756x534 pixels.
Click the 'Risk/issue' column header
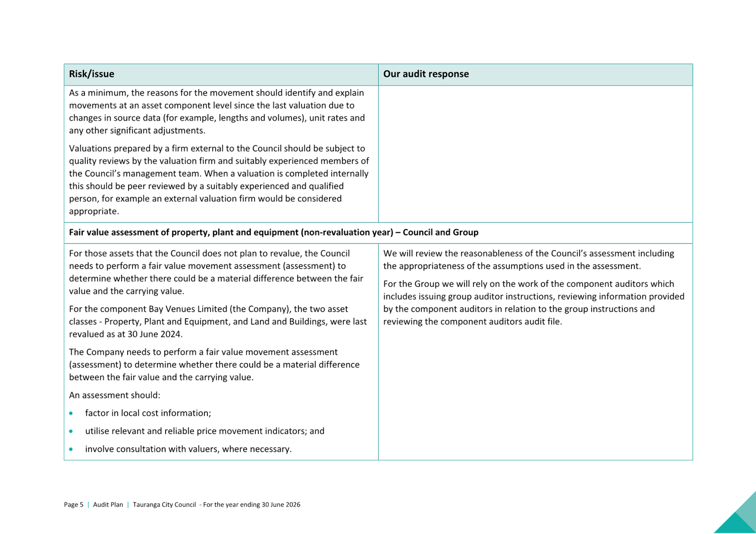point(92,74)
